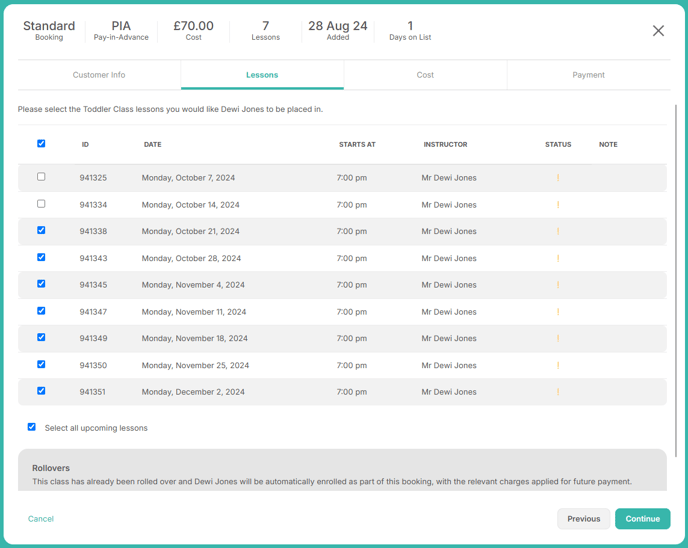The width and height of the screenshot is (688, 548).
Task: Click warning status icon for lesson 941349
Action: click(558, 338)
